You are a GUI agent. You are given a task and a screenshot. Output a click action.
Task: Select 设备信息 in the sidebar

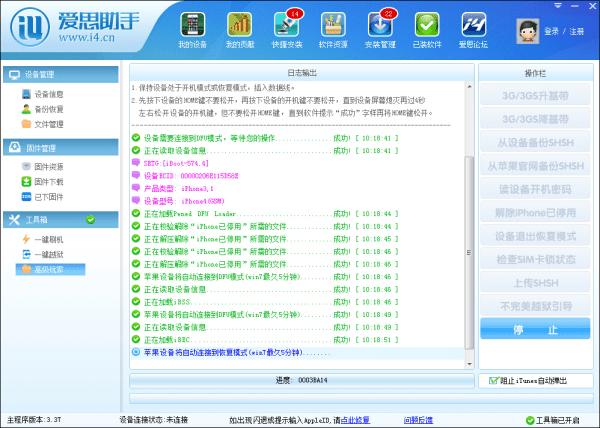42,94
